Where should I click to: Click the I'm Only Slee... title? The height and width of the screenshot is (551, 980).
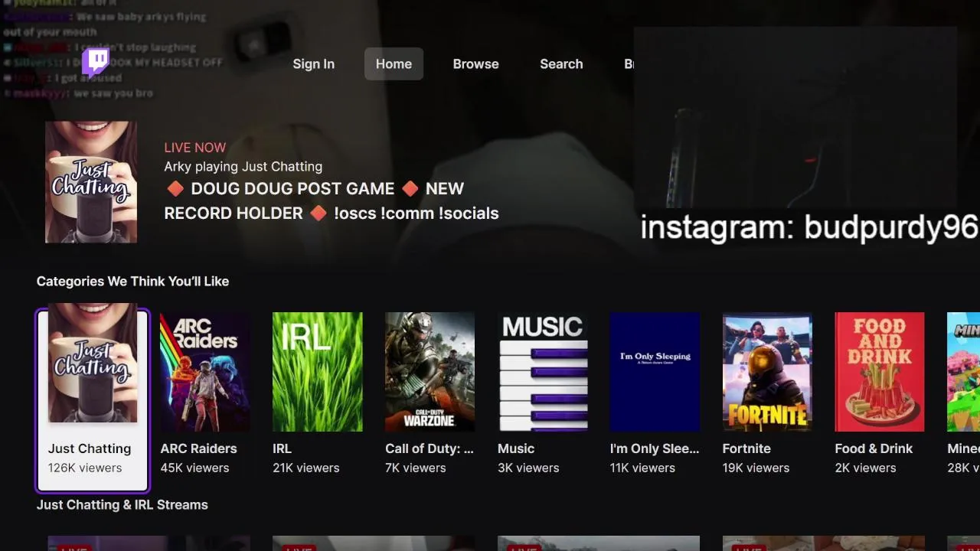click(x=655, y=448)
